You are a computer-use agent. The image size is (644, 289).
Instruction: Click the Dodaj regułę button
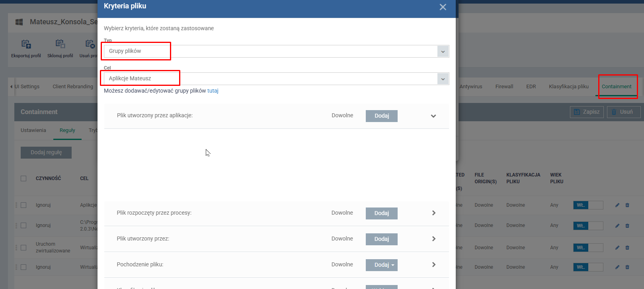46,153
